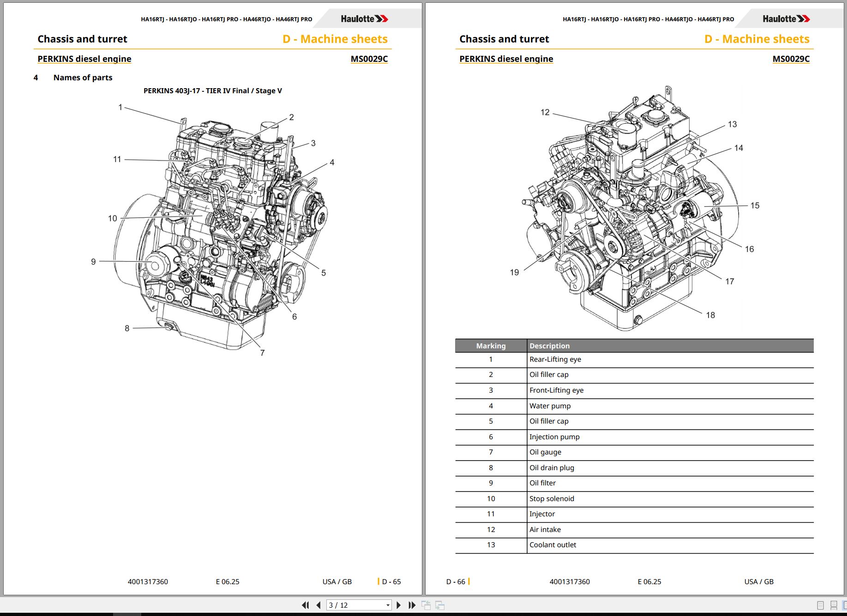Go to the previous page
This screenshot has height=616, width=847.
coord(318,605)
